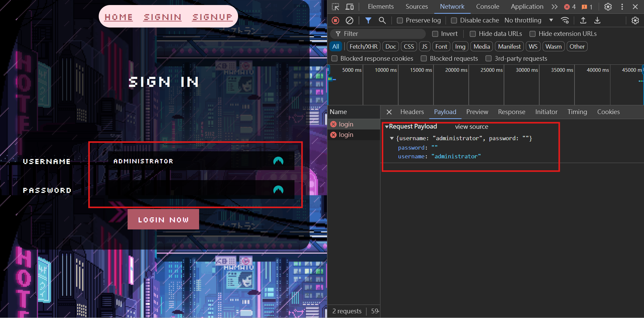Open the Cookies tab of the request

(x=608, y=112)
